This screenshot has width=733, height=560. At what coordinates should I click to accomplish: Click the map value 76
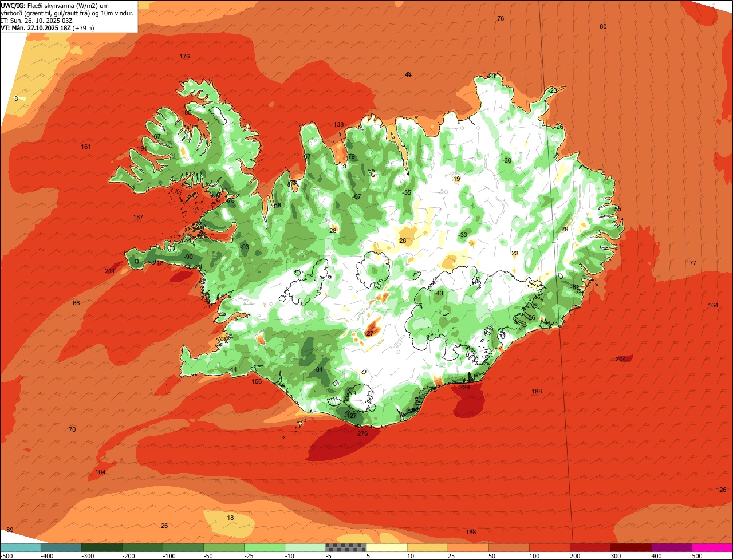point(501,18)
